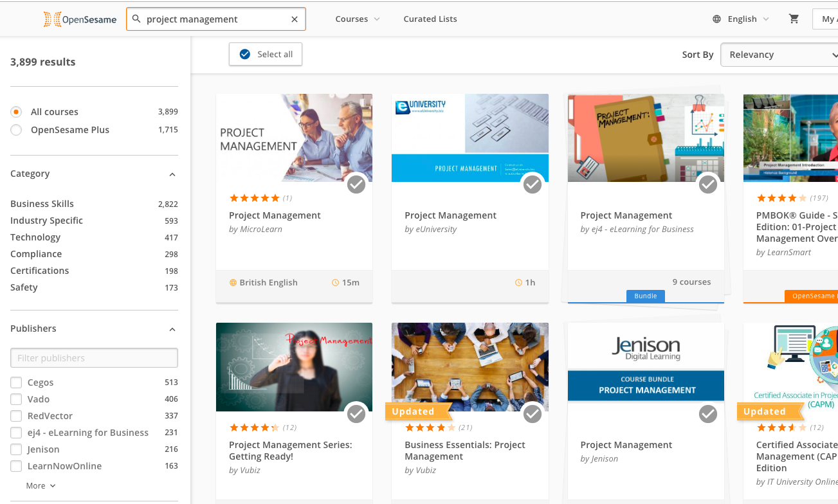Click the Updated badge on Certified Associate course
Image resolution: width=838 pixels, height=504 pixels.
point(770,411)
